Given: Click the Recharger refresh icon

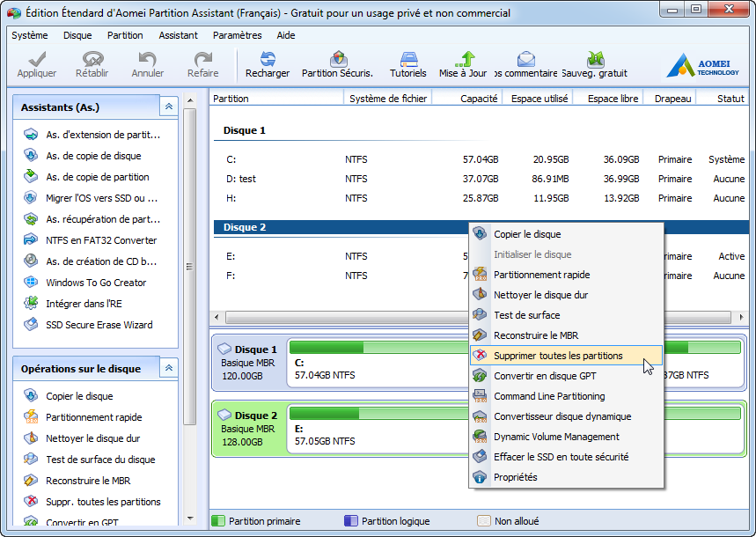Looking at the screenshot, I should click(268, 59).
